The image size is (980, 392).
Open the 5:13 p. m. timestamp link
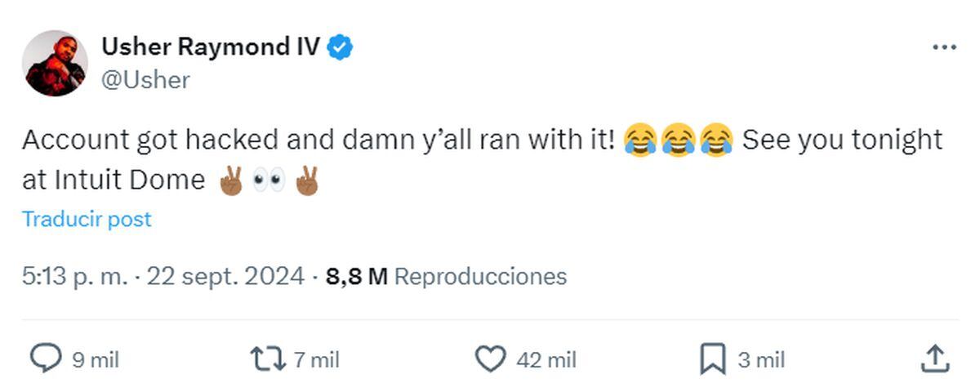[74, 276]
